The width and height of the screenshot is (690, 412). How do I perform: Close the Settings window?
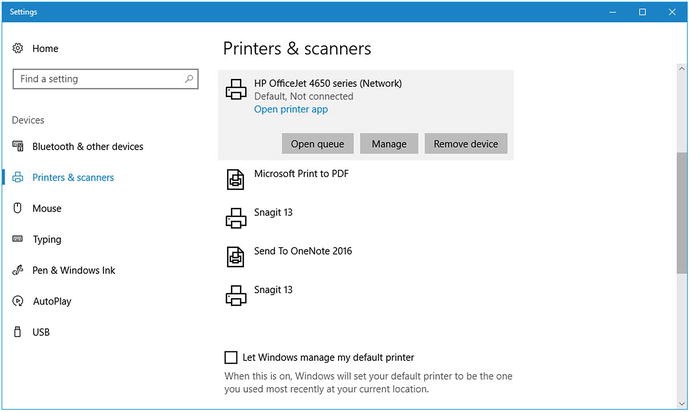coord(672,12)
